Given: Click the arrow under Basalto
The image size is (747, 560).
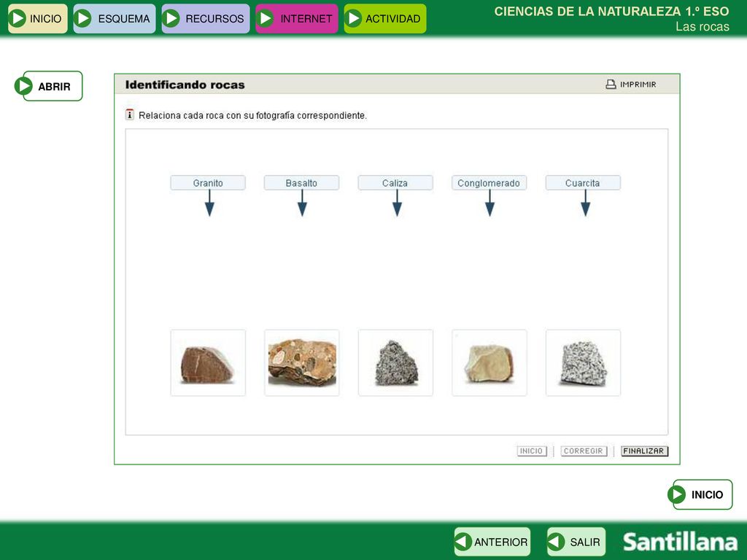Looking at the screenshot, I should tap(302, 203).
